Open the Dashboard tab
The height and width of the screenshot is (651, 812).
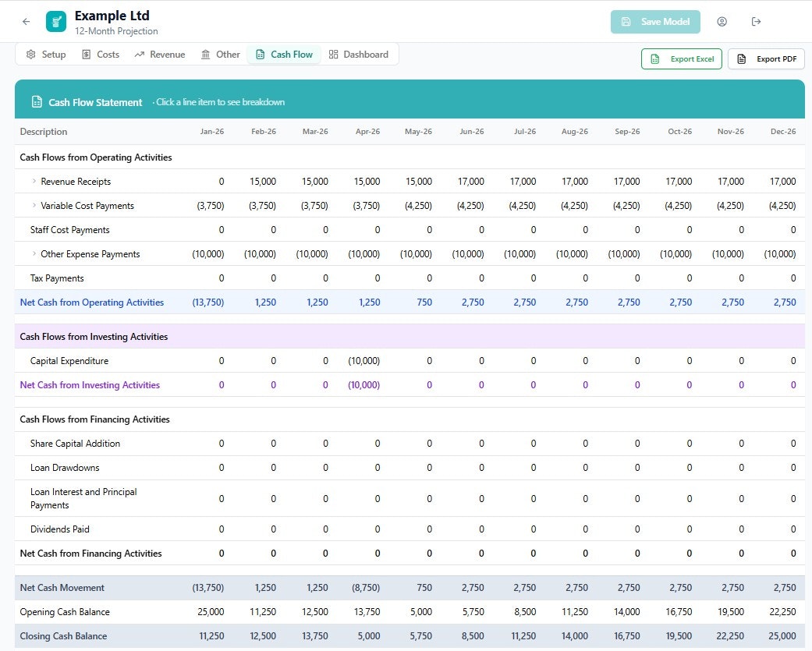click(x=358, y=55)
